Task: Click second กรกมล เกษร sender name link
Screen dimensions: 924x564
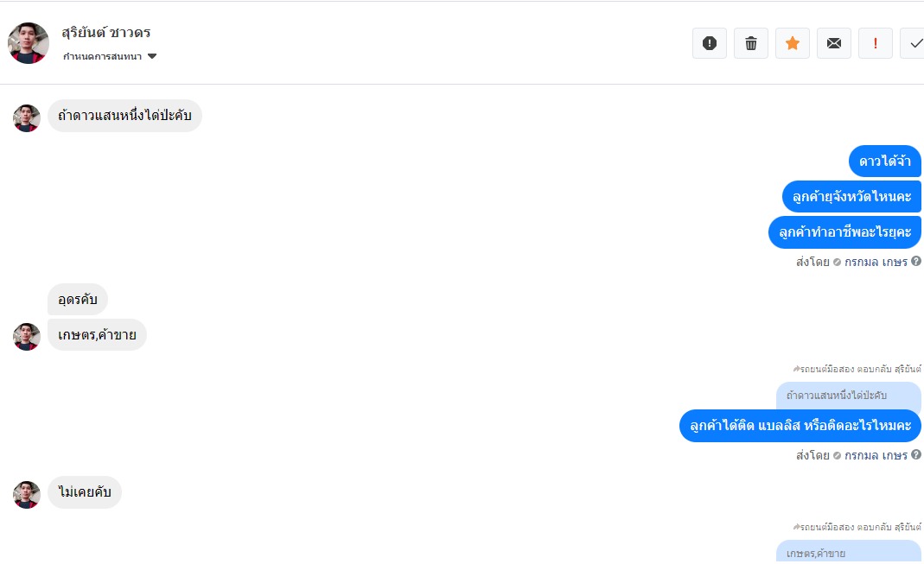Action: click(x=876, y=455)
